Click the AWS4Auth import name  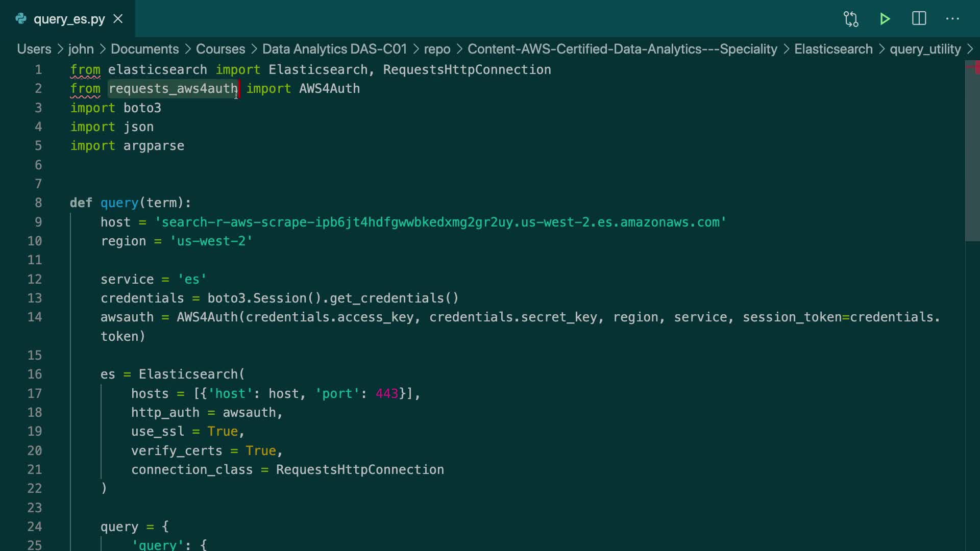click(x=329, y=89)
